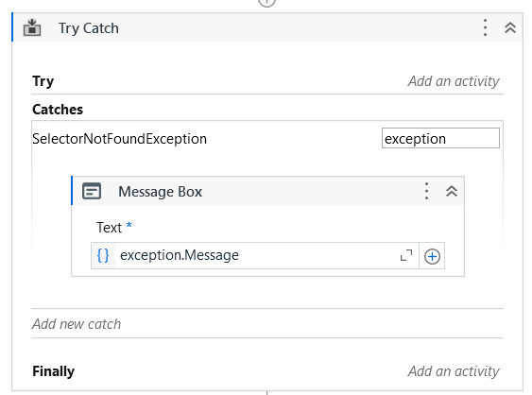The width and height of the screenshot is (532, 395).
Task: Click the Try Catch activity icon
Action: 32,27
